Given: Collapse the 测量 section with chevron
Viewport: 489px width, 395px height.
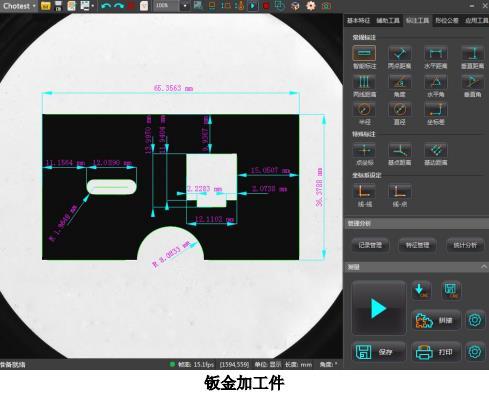Looking at the screenshot, I should [484, 267].
